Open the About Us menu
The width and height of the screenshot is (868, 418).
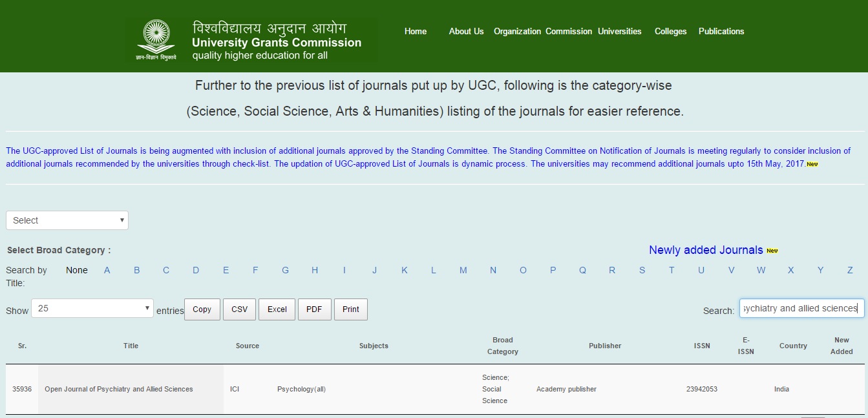(466, 31)
